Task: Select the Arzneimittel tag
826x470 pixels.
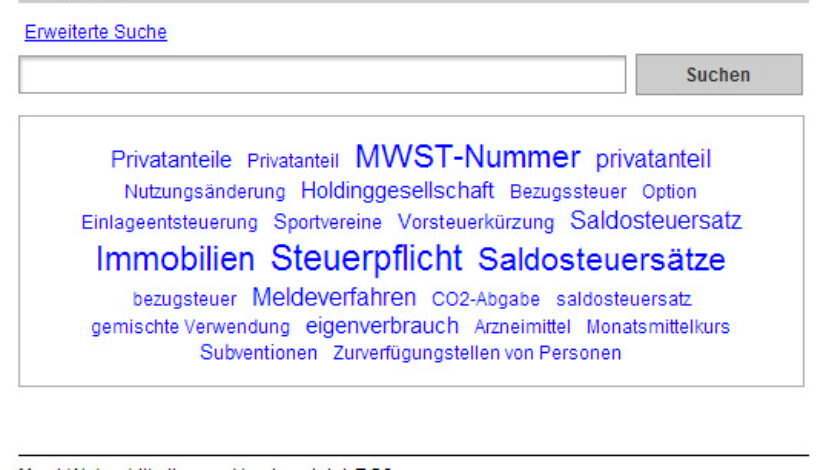Action: click(x=522, y=327)
